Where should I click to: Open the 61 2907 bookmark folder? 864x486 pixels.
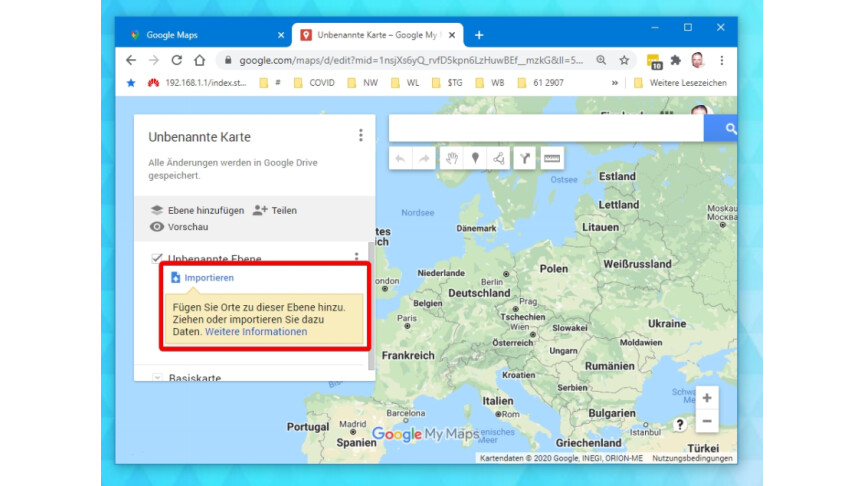pyautogui.click(x=541, y=83)
